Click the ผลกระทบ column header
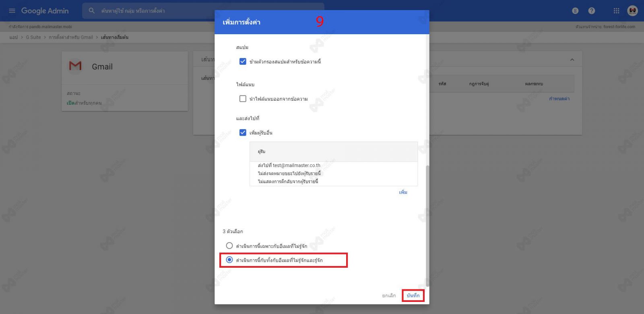 click(x=534, y=84)
